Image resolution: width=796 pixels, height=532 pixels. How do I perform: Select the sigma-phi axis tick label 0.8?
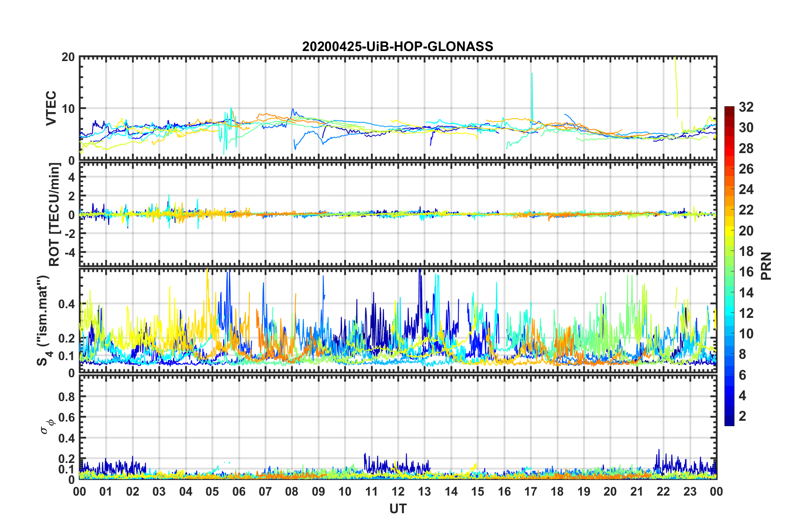67,396
